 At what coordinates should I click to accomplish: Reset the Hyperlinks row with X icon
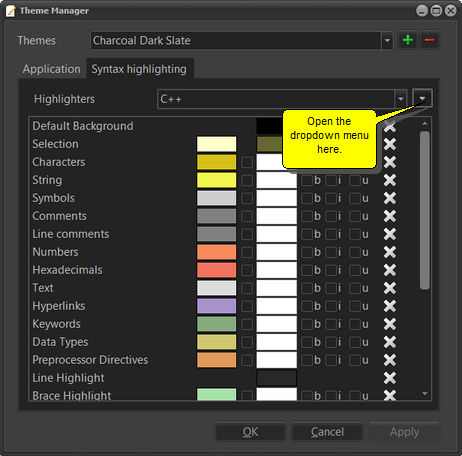click(390, 306)
